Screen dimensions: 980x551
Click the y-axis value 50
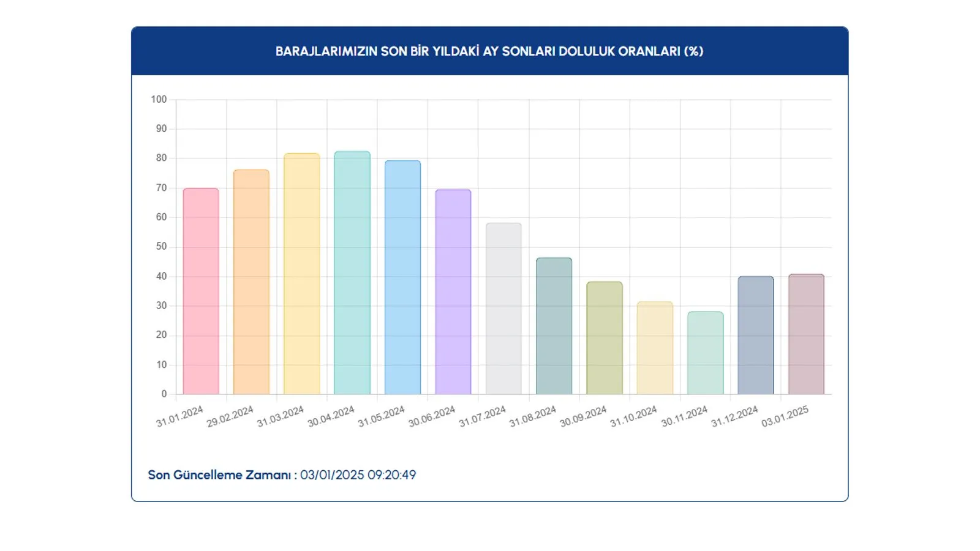click(x=161, y=247)
